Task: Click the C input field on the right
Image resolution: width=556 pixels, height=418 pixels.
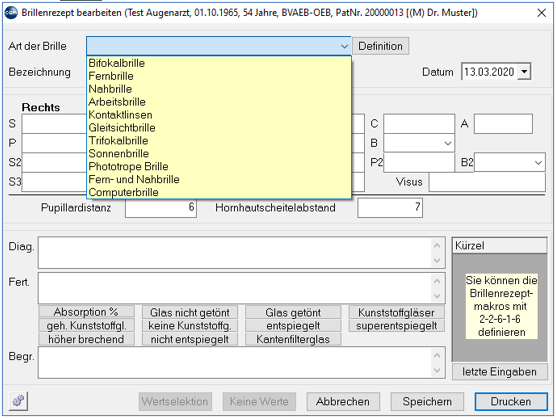Action: point(419,123)
